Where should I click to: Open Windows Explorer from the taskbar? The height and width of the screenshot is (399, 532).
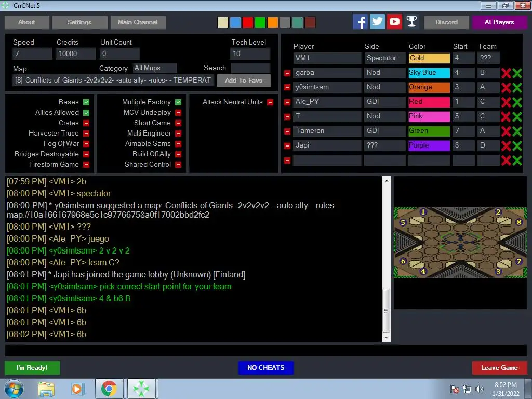click(x=46, y=389)
